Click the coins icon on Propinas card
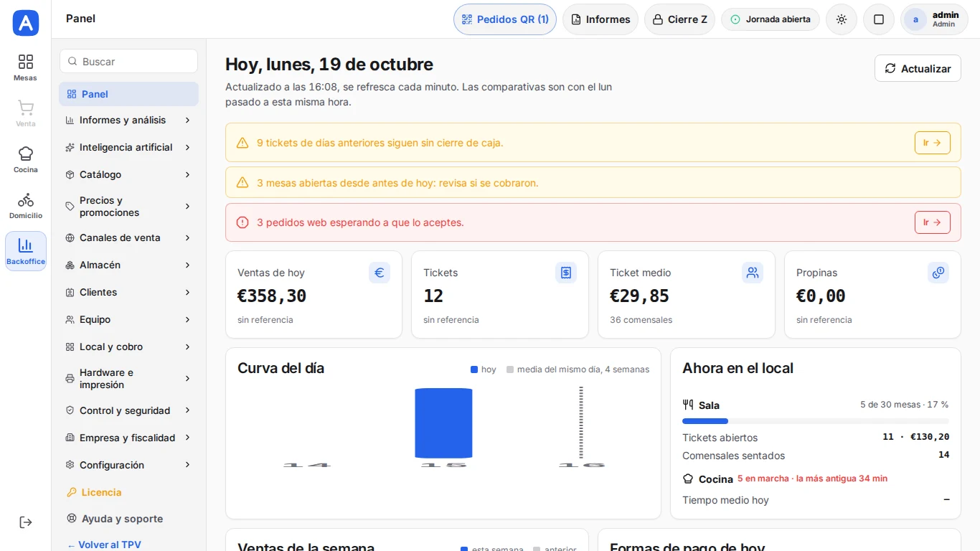Viewport: 980px width, 551px height. (x=938, y=273)
